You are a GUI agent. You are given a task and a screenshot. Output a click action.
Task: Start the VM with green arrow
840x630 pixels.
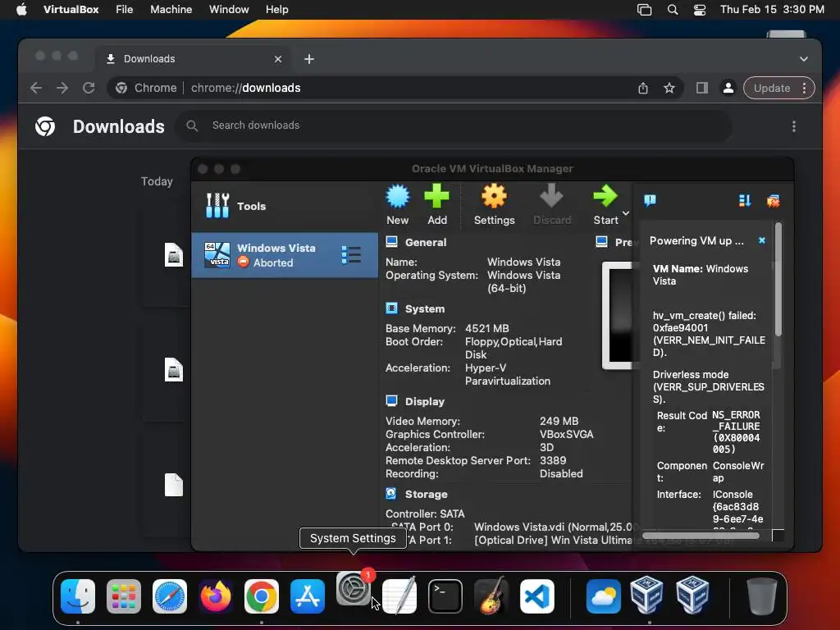[605, 204]
